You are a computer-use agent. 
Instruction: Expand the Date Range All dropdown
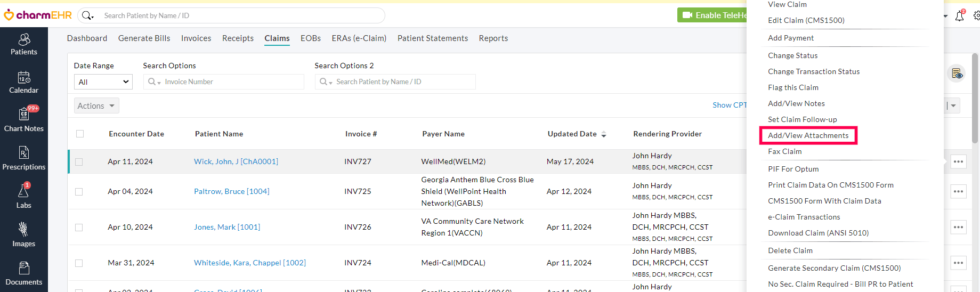(103, 82)
